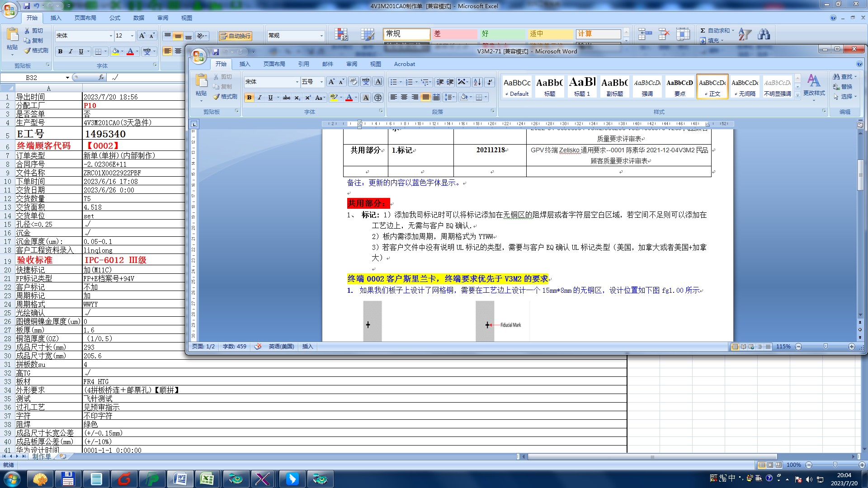Toggle Italic in Word's font group
Viewport: 868px width, 488px height.
[x=259, y=98]
